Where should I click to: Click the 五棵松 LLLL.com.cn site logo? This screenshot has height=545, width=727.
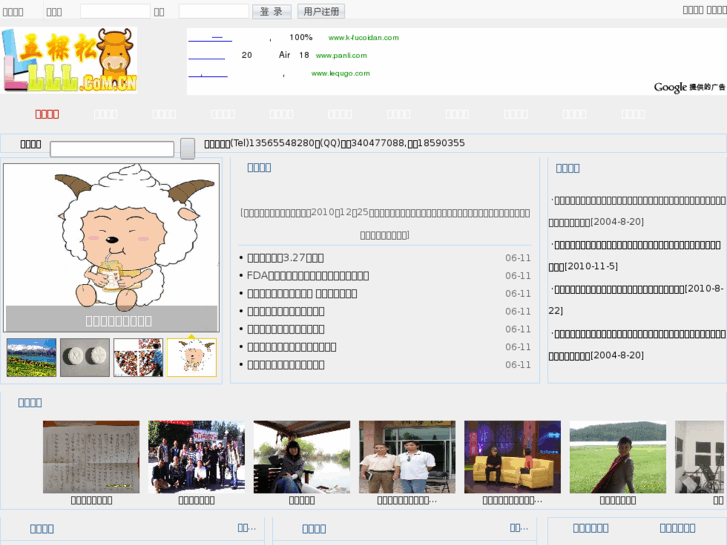pyautogui.click(x=69, y=60)
